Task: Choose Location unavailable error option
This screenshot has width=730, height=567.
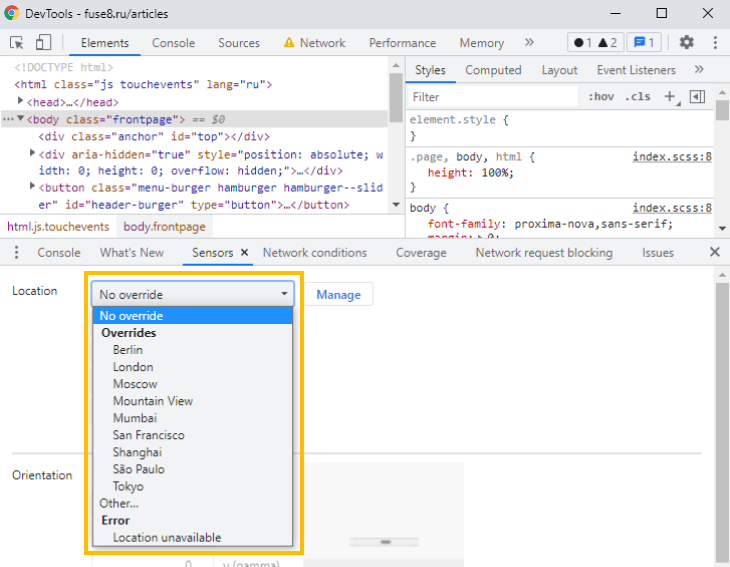Action: 167,537
